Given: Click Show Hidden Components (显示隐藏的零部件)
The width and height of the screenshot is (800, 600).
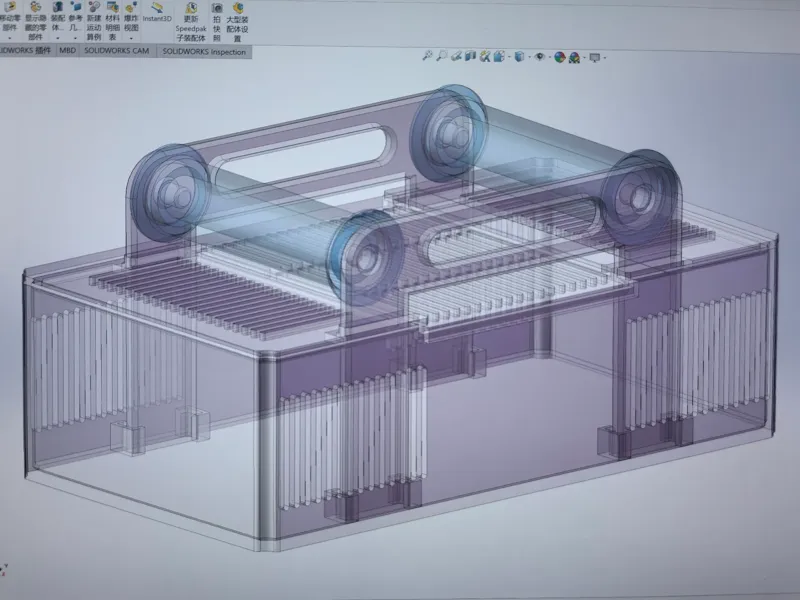Looking at the screenshot, I should pyautogui.click(x=35, y=20).
